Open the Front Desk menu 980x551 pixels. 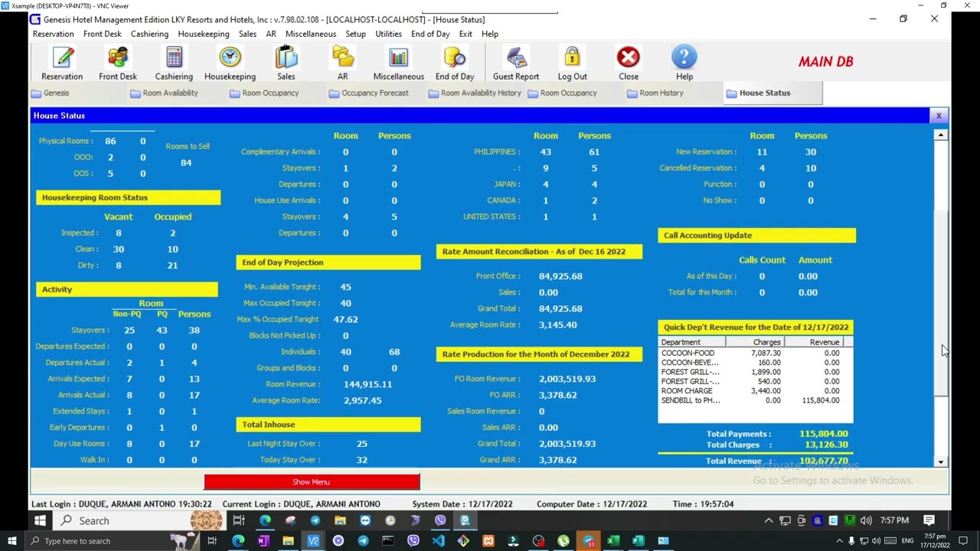102,34
